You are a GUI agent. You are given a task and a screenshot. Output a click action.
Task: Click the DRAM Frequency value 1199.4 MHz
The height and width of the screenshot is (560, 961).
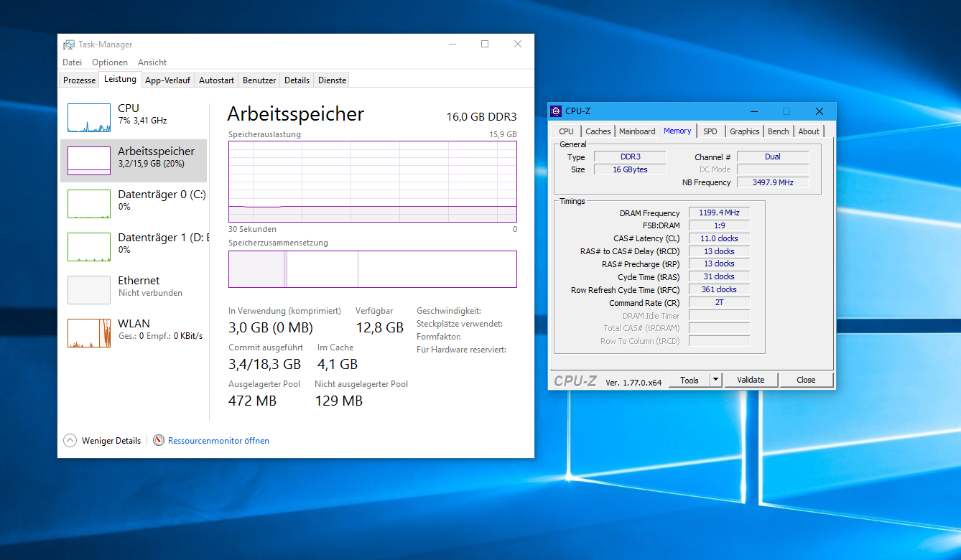click(719, 213)
